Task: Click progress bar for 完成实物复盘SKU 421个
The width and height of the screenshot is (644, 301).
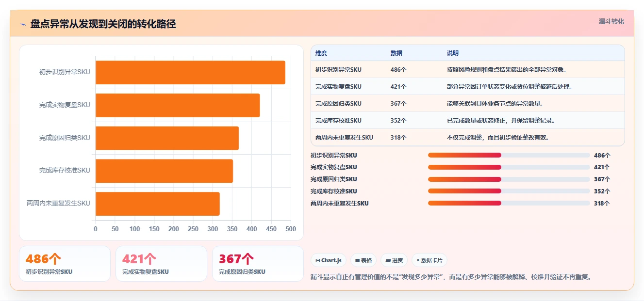Action: (509, 167)
